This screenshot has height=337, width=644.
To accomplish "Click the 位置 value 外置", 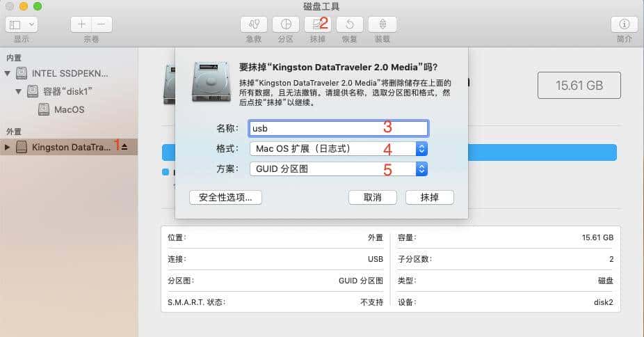I will (376, 237).
